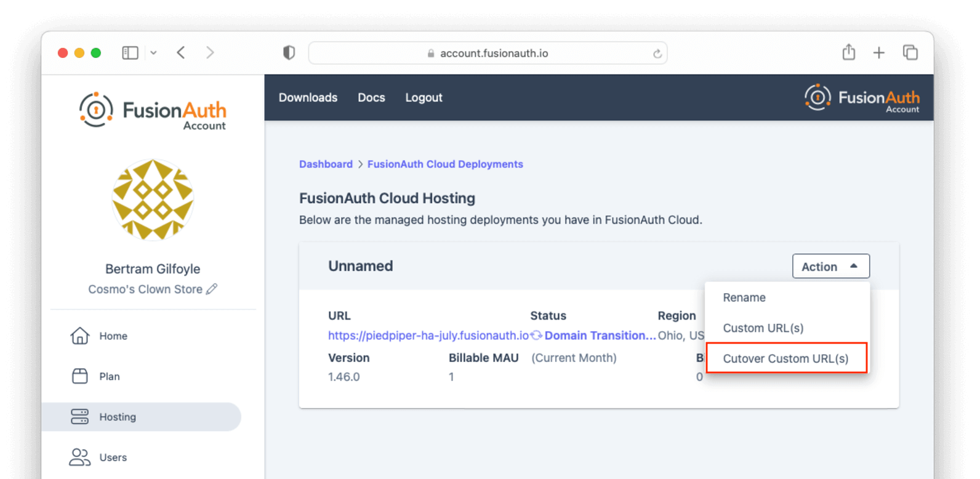Click the Bertram Gilfoyle name
This screenshot has height=479, width=980.
[x=153, y=269]
